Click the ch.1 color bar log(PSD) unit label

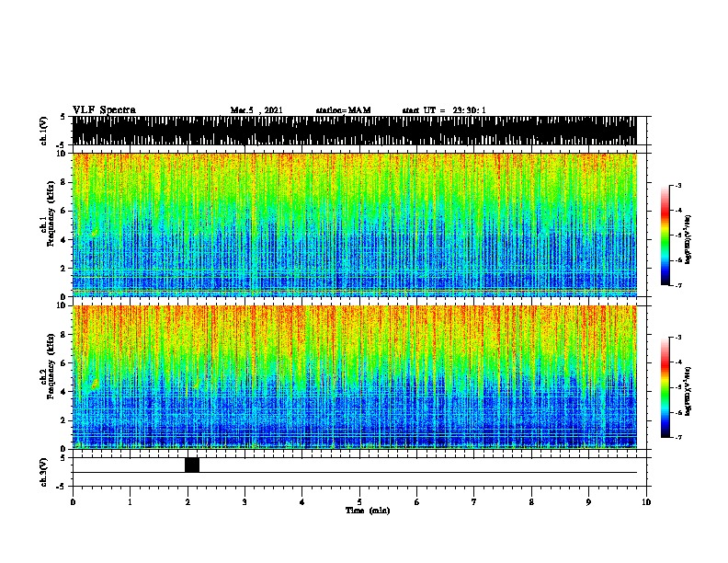(688, 239)
